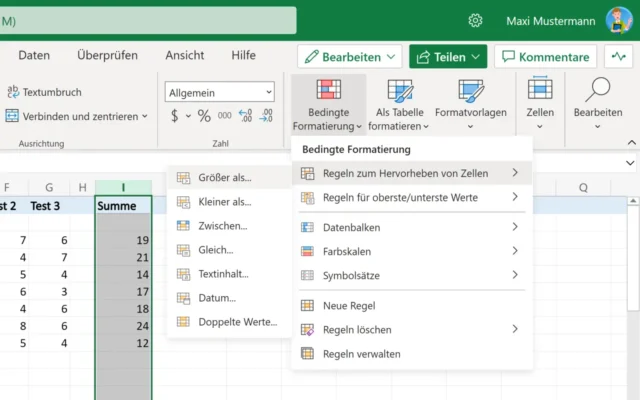Open settings via the gear icon
Image resolution: width=640 pixels, height=400 pixels.
pyautogui.click(x=476, y=20)
